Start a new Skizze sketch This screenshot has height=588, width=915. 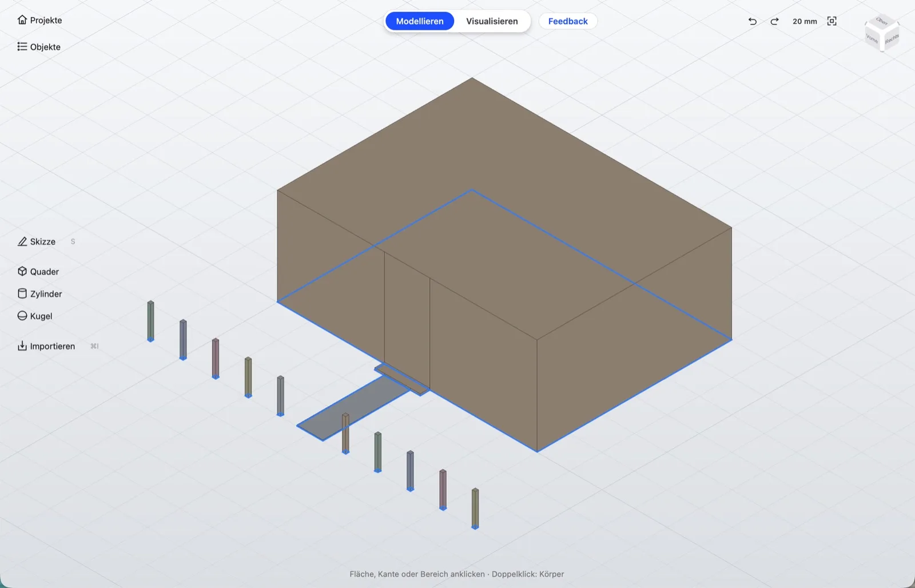coord(37,241)
